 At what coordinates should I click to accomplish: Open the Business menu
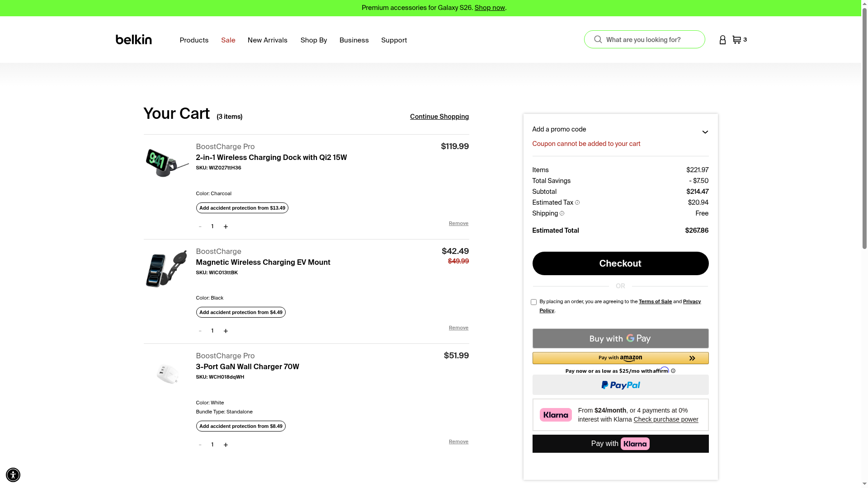[354, 40]
